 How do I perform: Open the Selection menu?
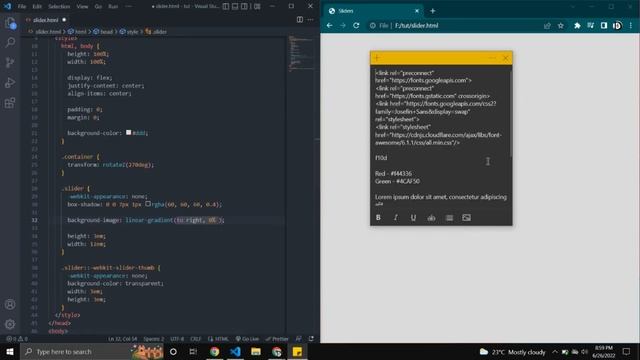[x=59, y=7]
